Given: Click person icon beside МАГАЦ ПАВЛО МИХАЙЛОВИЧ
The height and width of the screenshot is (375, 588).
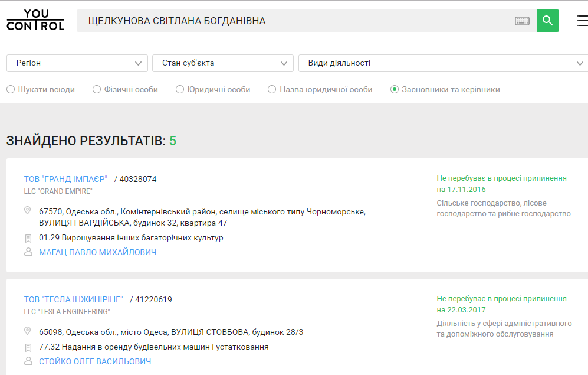Looking at the screenshot, I should pos(28,252).
